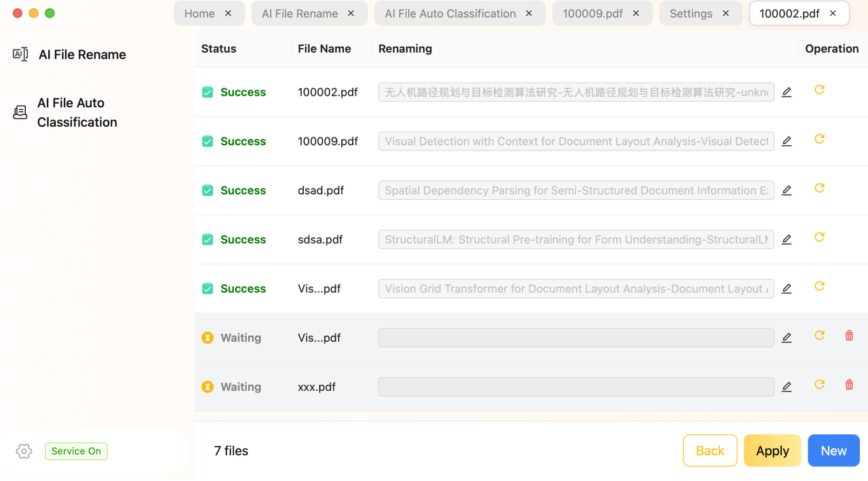
Task: Switch to the AI File Auto Classification tab
Action: (x=450, y=14)
